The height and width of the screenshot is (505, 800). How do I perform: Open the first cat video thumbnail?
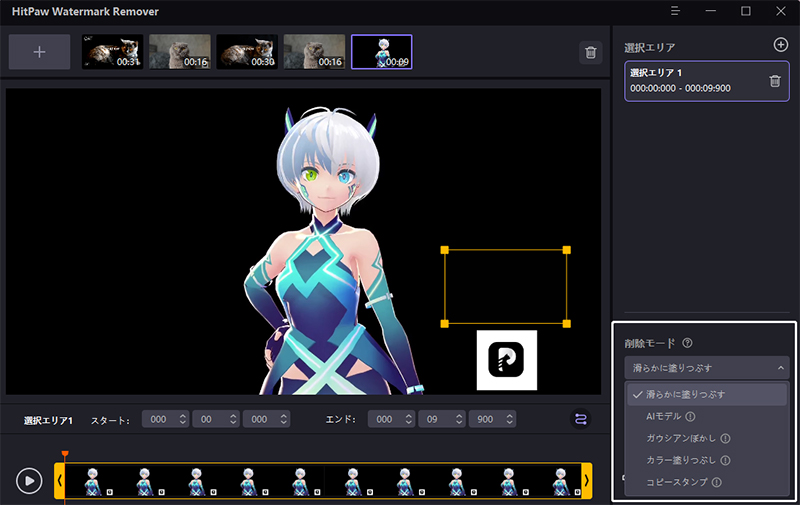coord(113,52)
